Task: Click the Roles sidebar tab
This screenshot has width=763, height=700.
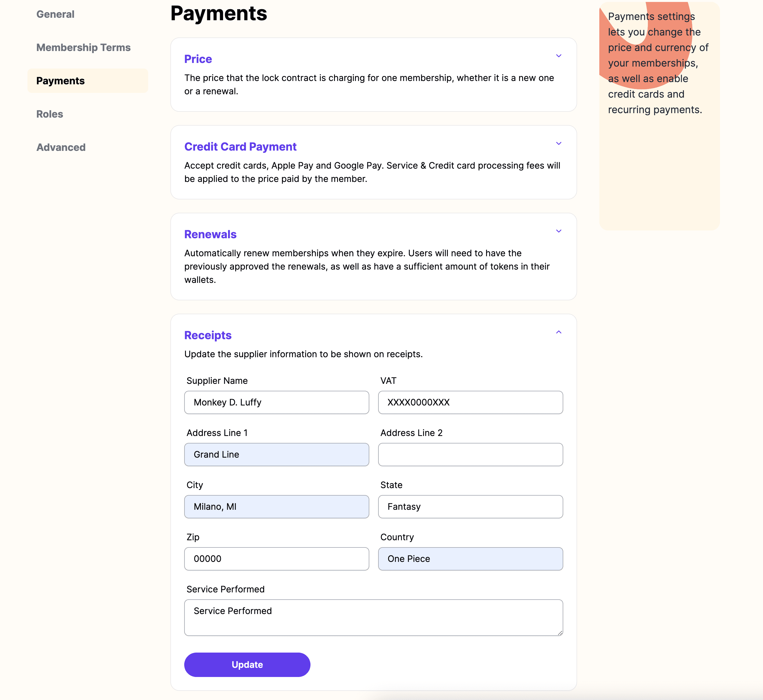Action: pos(50,113)
